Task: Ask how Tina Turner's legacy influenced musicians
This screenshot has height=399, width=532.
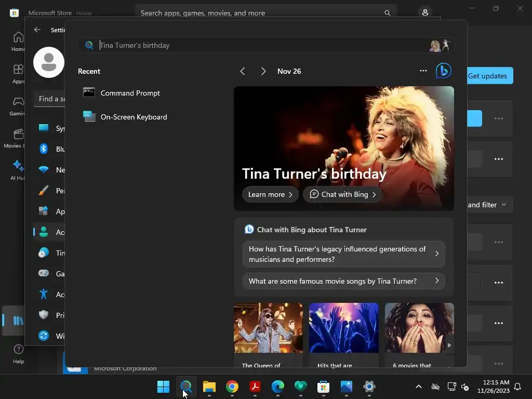Action: click(344, 254)
